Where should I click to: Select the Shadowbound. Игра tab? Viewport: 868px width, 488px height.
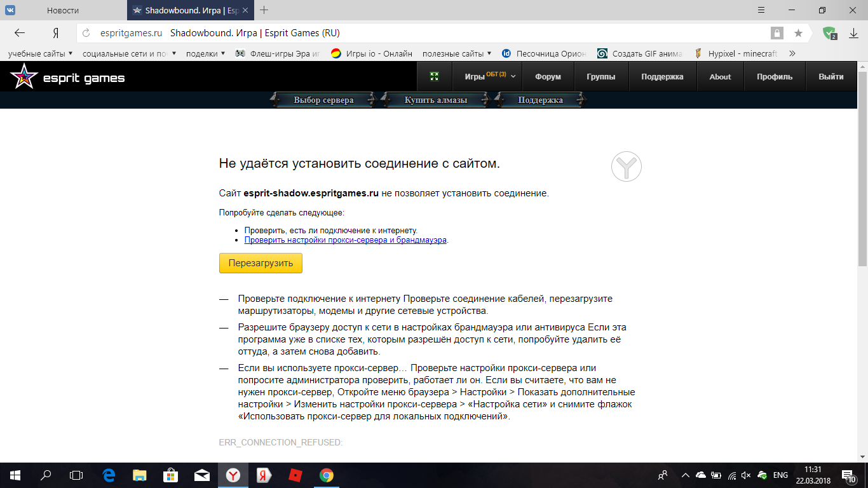coord(191,11)
